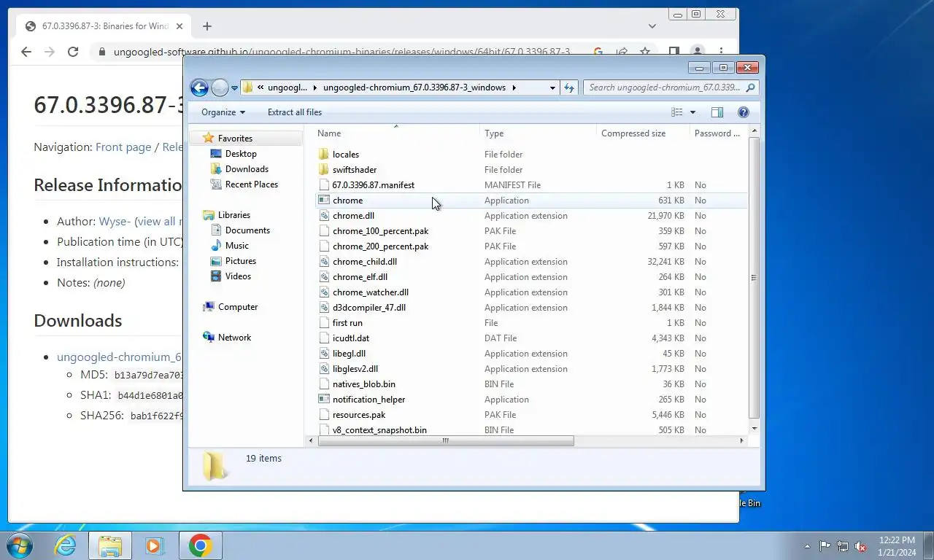Select Favorites in the navigation pane

tap(235, 139)
